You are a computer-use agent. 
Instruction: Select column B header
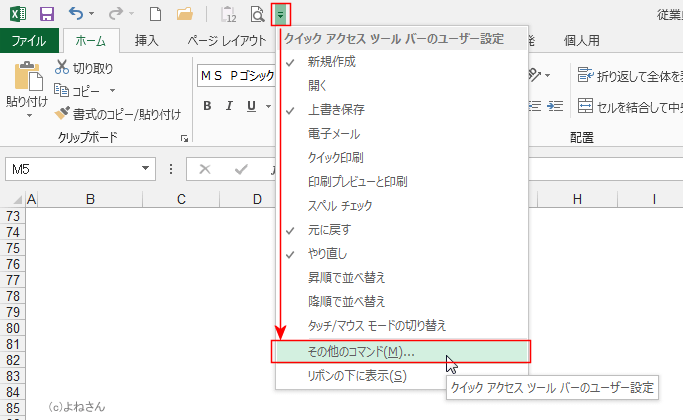tap(90, 200)
